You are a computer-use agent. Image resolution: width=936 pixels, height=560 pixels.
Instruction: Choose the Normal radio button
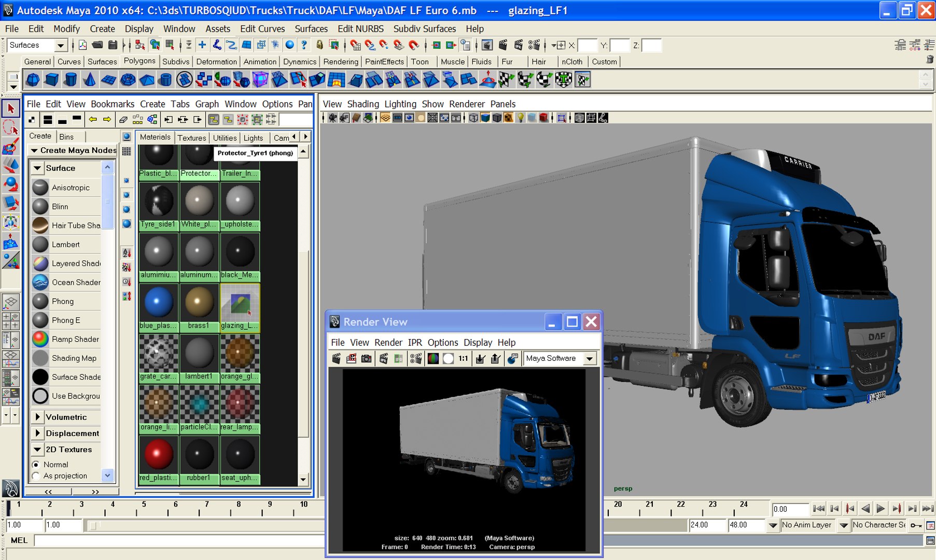pyautogui.click(x=36, y=465)
